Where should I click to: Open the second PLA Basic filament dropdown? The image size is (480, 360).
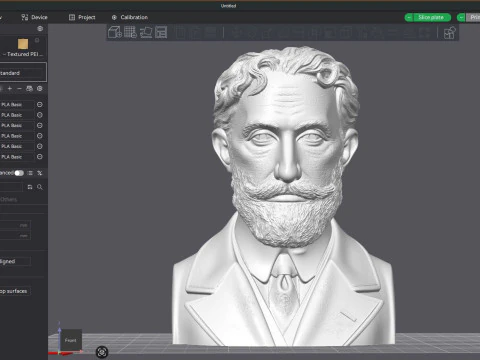click(17, 115)
